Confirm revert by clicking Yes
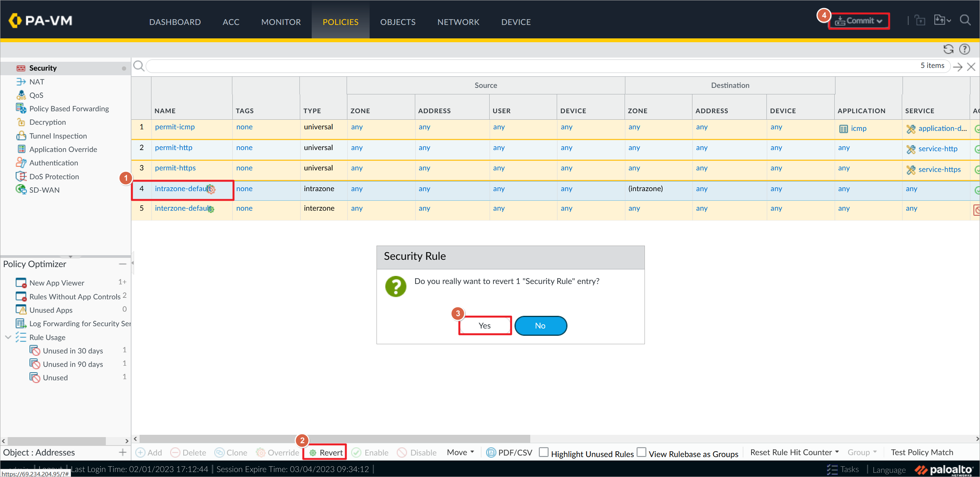The height and width of the screenshot is (477, 980). (x=485, y=326)
